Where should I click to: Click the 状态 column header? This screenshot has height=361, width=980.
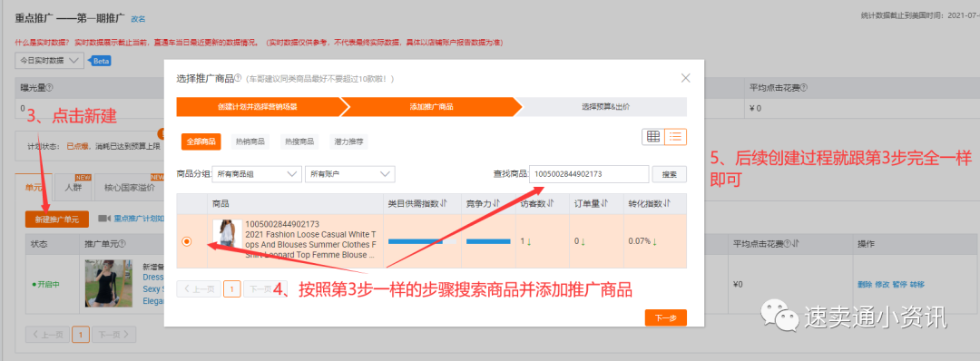tap(39, 244)
